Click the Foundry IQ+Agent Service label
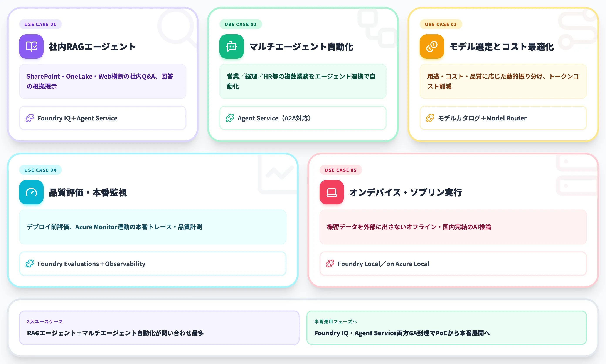 [77, 118]
